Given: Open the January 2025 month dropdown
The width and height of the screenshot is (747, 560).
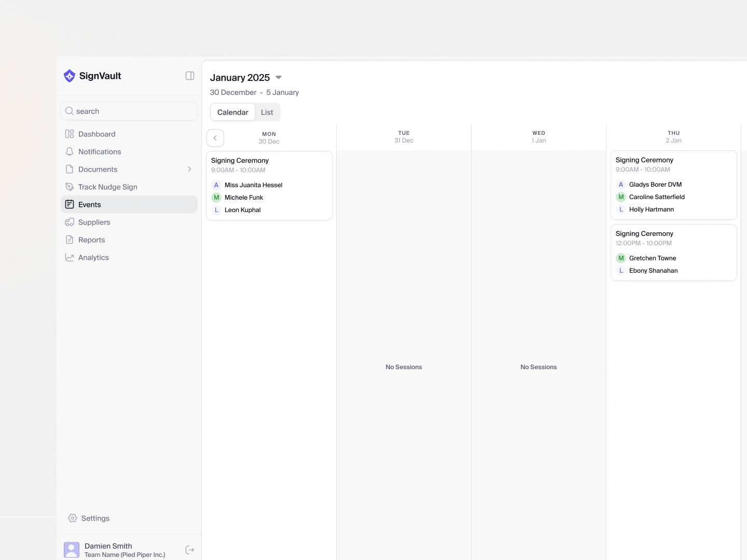Looking at the screenshot, I should [x=279, y=78].
